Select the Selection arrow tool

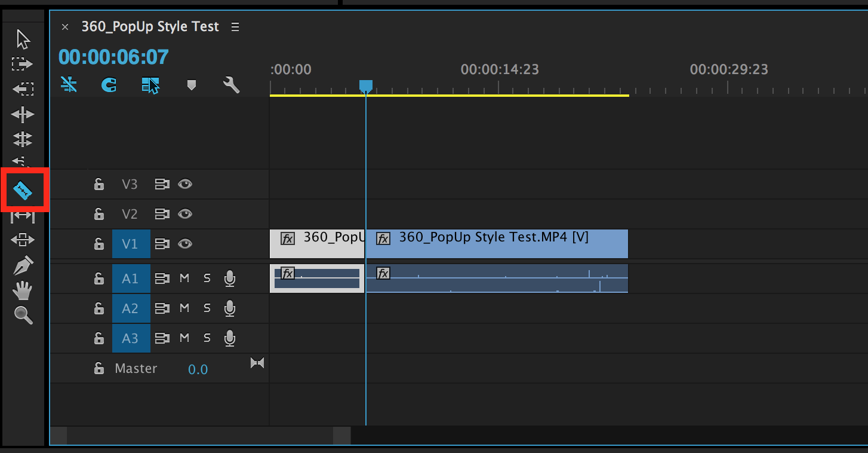[x=23, y=39]
